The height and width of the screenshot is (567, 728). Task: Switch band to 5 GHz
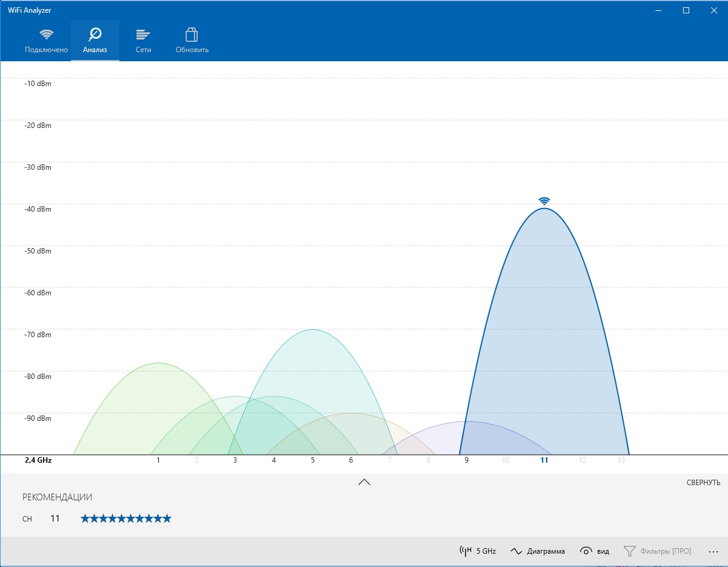coord(478,551)
